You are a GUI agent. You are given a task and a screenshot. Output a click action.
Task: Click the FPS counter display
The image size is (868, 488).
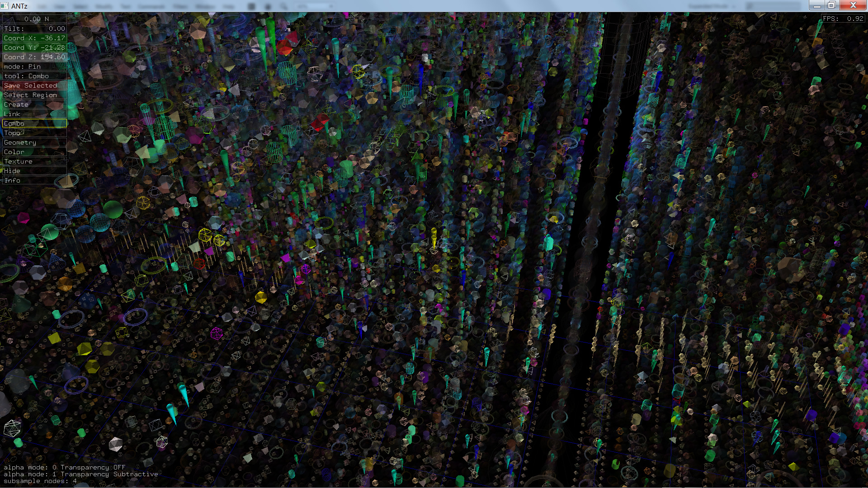point(843,19)
